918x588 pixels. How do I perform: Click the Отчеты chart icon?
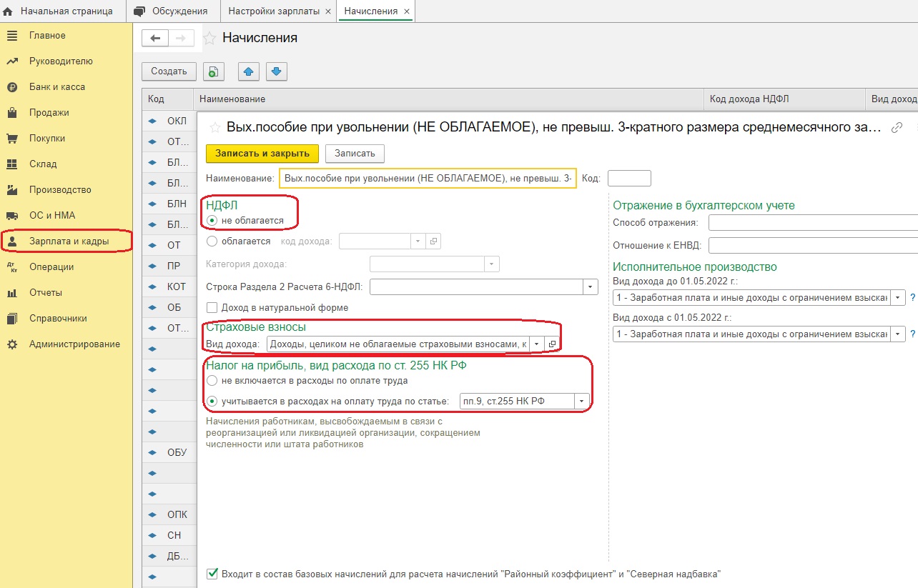pos(11,293)
